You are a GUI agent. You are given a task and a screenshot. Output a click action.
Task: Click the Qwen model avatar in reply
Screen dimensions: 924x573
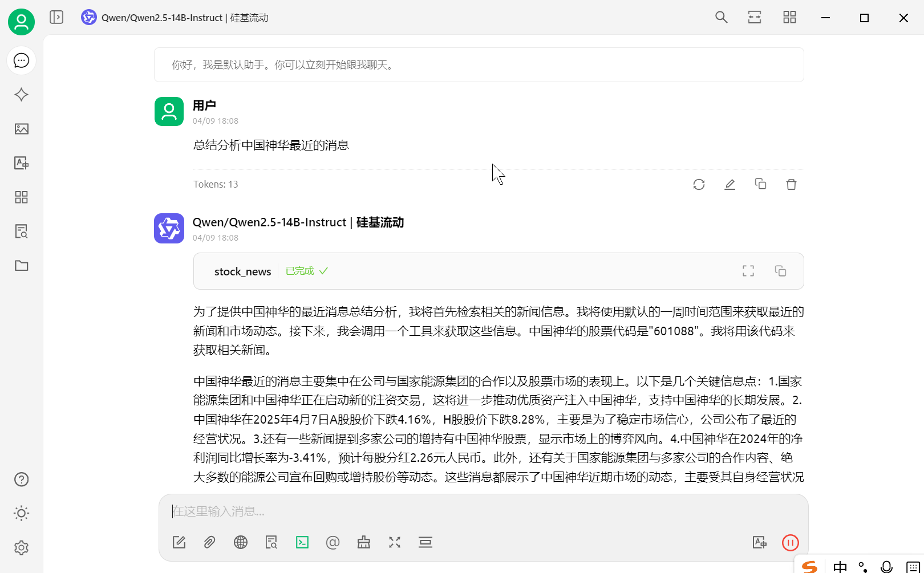[x=169, y=228]
